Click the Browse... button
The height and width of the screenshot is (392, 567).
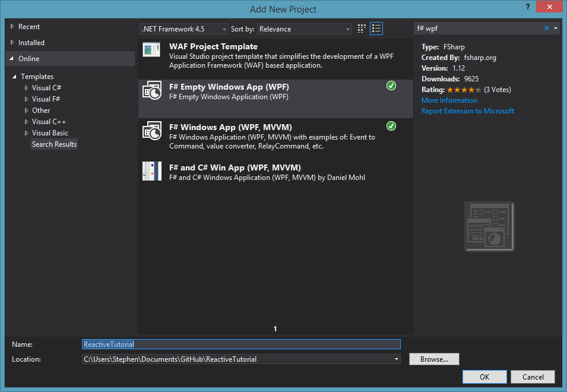tap(434, 359)
